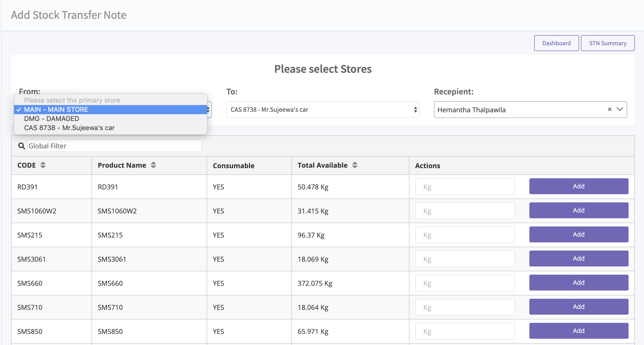Open the Dashboard page

click(x=556, y=43)
